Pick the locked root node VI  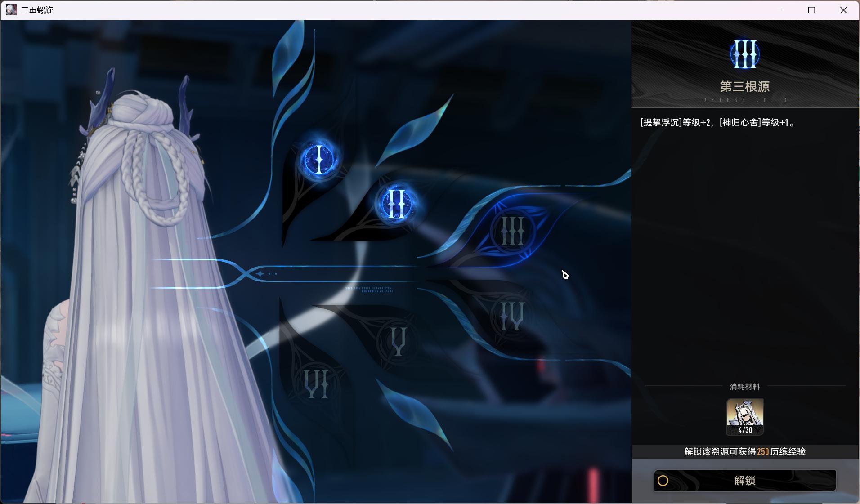316,384
